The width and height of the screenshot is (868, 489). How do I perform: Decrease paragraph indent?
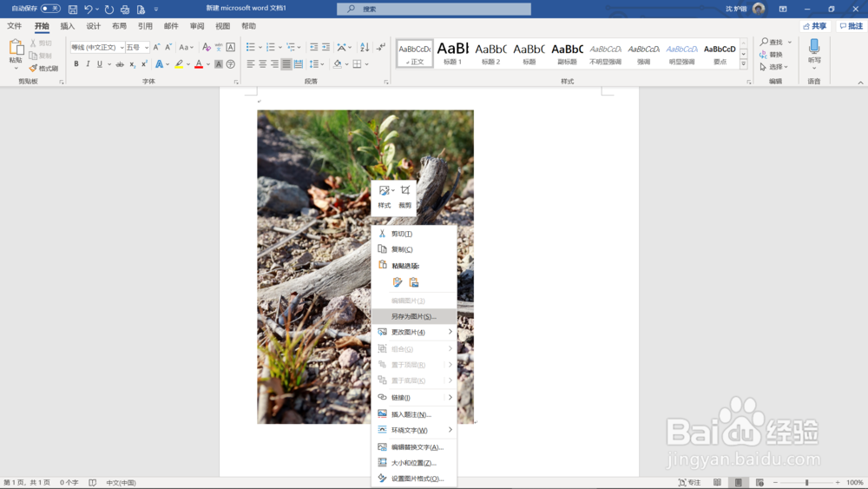[314, 47]
